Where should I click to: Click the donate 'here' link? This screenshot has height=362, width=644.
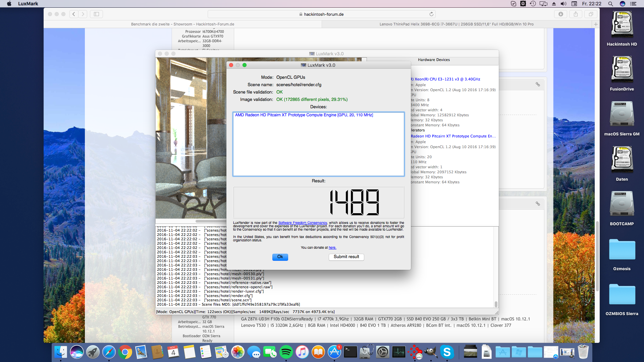332,248
